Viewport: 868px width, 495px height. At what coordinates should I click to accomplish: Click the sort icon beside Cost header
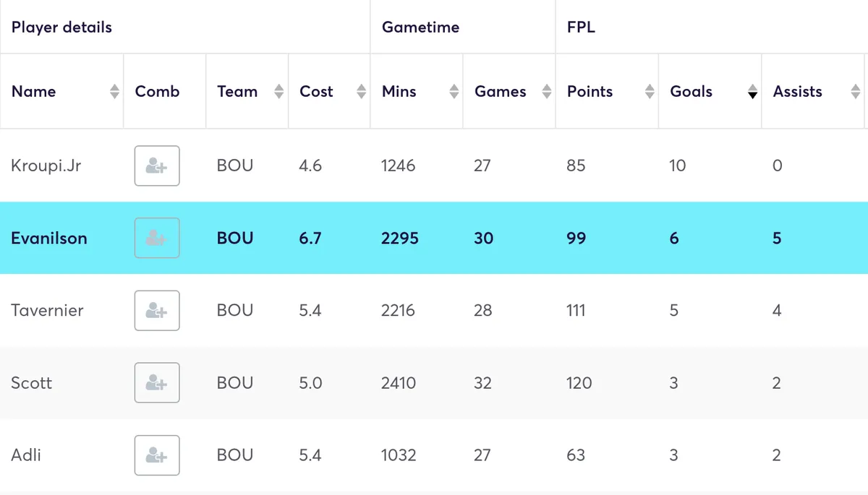(362, 91)
